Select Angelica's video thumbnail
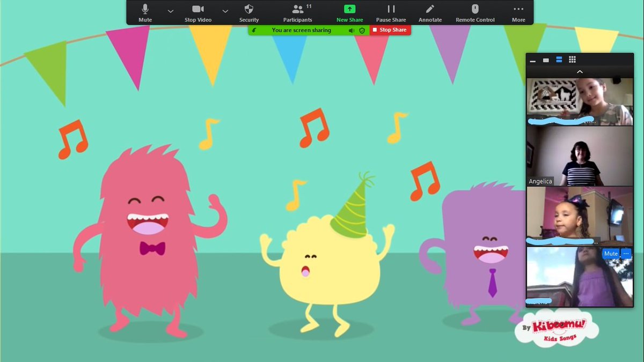644x362 pixels. (x=580, y=156)
